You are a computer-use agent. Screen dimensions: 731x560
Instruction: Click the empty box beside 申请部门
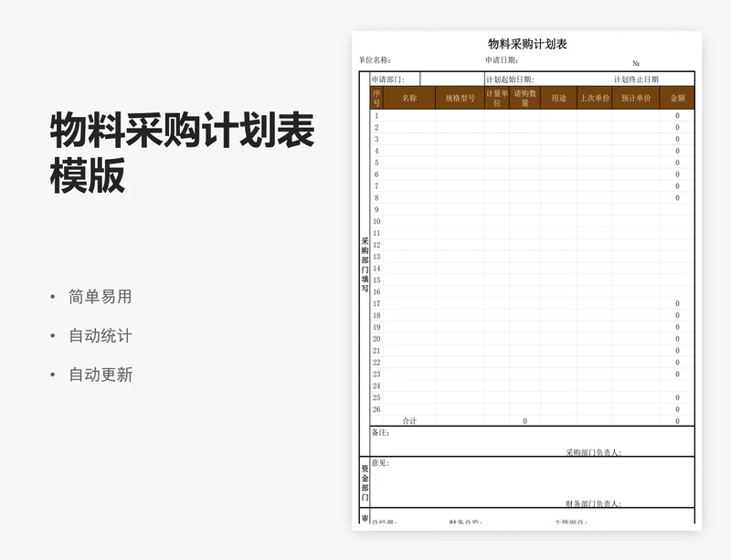(452, 79)
